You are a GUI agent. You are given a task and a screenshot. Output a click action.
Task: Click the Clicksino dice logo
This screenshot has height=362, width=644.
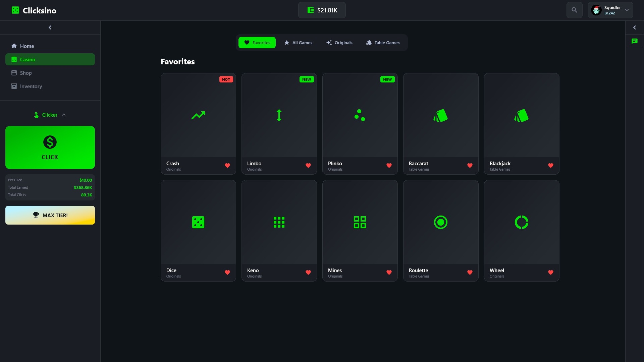tap(15, 10)
